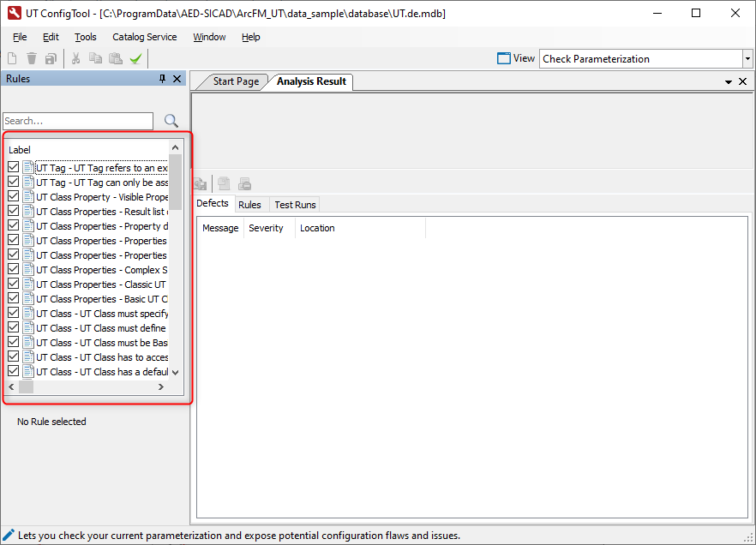Click the New document toolbar icon
The height and width of the screenshot is (545, 756).
pyautogui.click(x=13, y=59)
